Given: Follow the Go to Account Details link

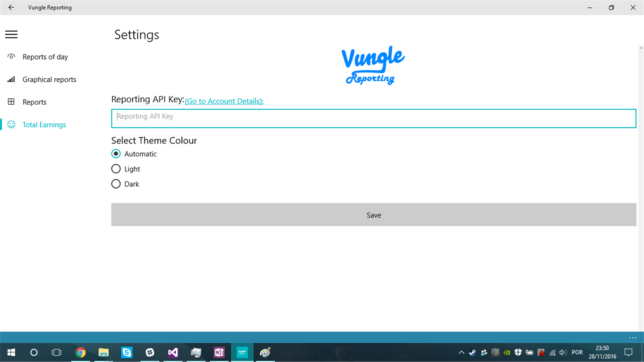Looking at the screenshot, I should (x=224, y=101).
